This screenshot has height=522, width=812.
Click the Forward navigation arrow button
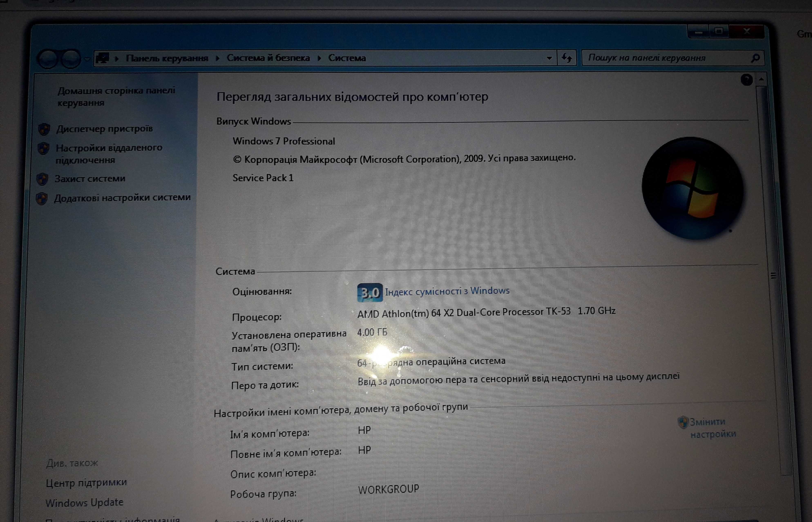pos(70,59)
